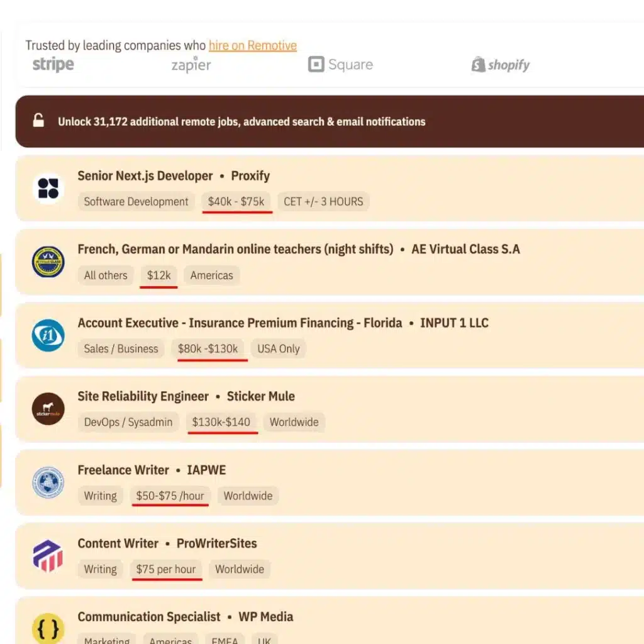Click the WP Media company name

click(266, 617)
